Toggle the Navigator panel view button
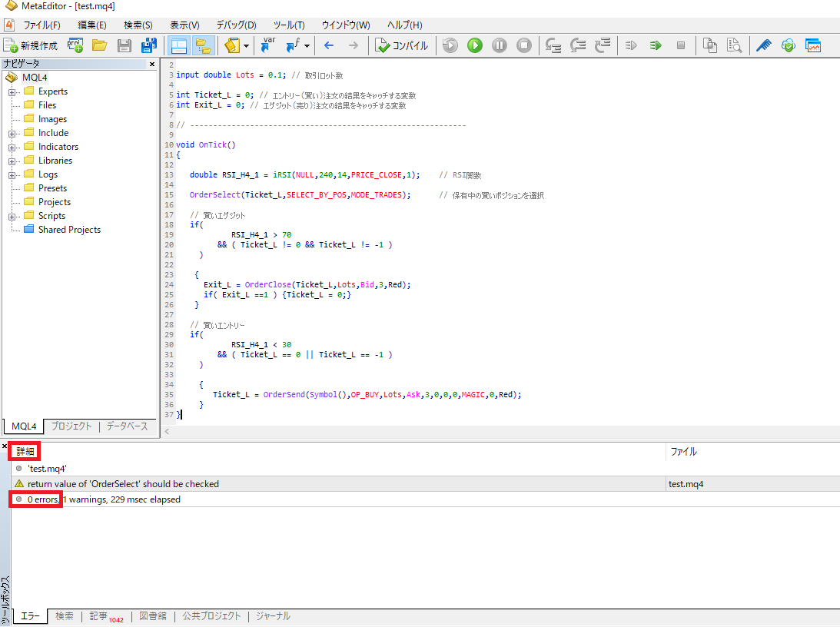The image size is (840, 627). (x=179, y=45)
